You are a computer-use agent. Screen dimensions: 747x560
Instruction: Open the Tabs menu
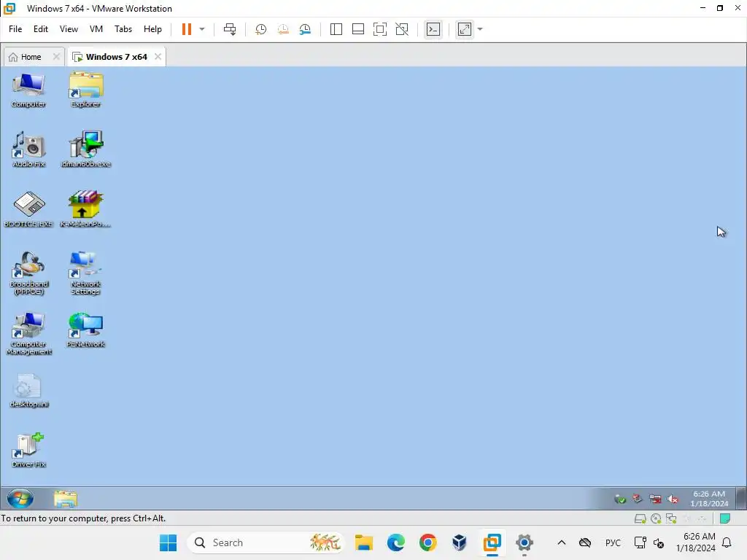123,29
